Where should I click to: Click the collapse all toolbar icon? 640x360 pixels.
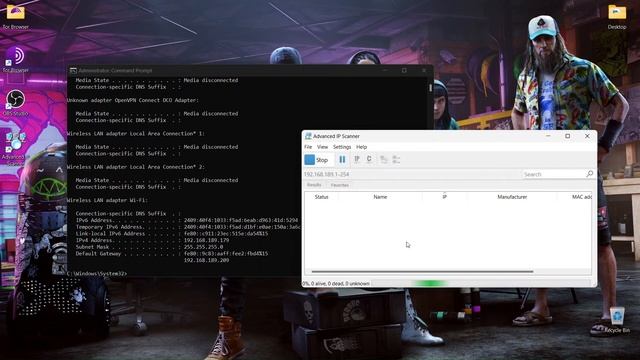click(x=396, y=160)
